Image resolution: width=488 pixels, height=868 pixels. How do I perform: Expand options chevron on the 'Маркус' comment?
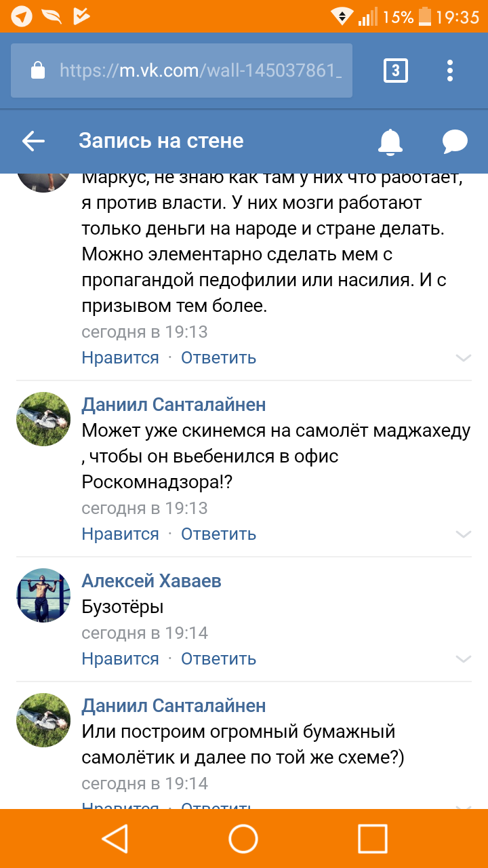[464, 357]
